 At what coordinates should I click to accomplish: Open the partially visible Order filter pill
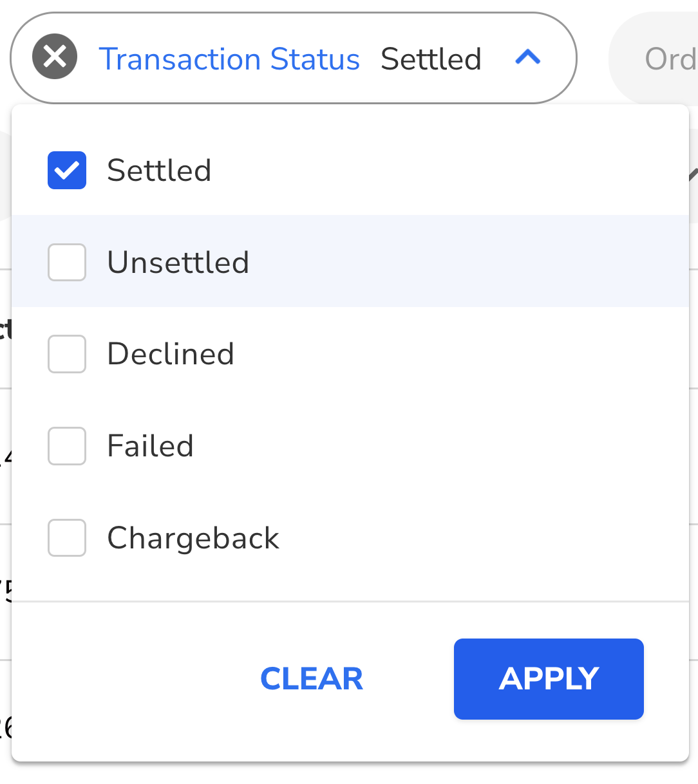(670, 59)
